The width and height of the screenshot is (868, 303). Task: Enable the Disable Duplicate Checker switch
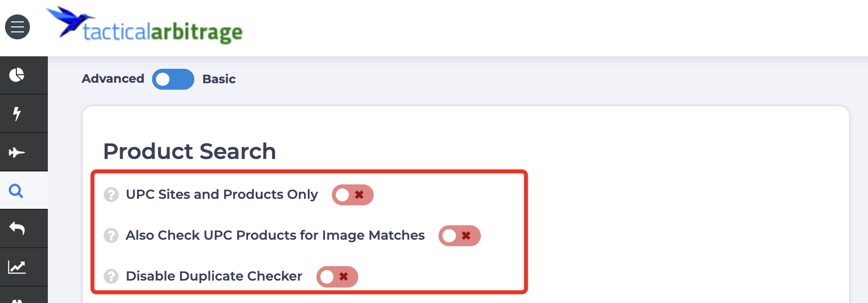click(337, 277)
